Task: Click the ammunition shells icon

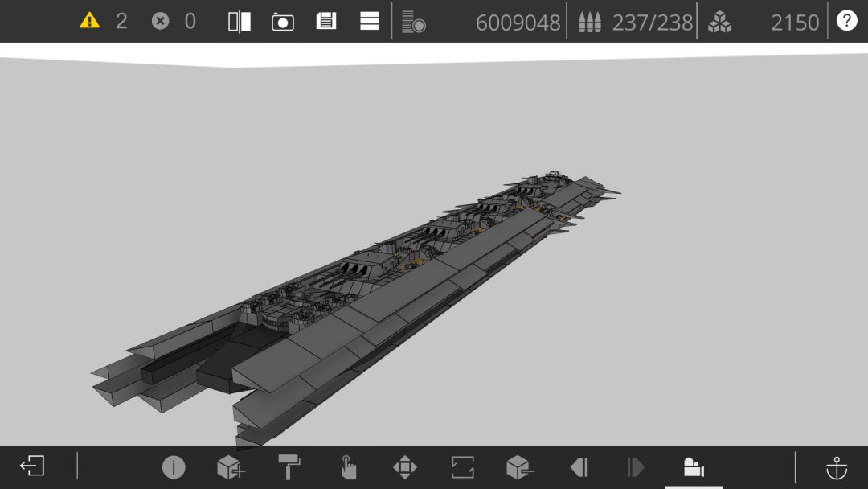Action: point(590,23)
